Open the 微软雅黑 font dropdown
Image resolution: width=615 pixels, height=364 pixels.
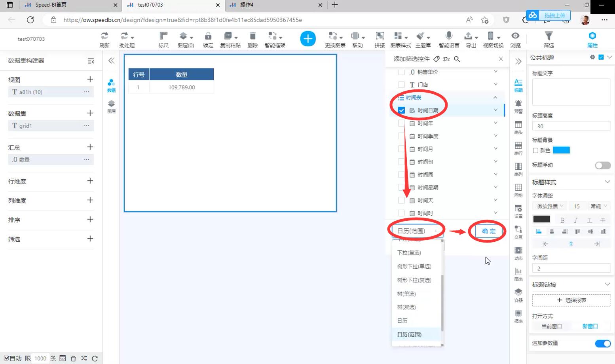tap(550, 206)
